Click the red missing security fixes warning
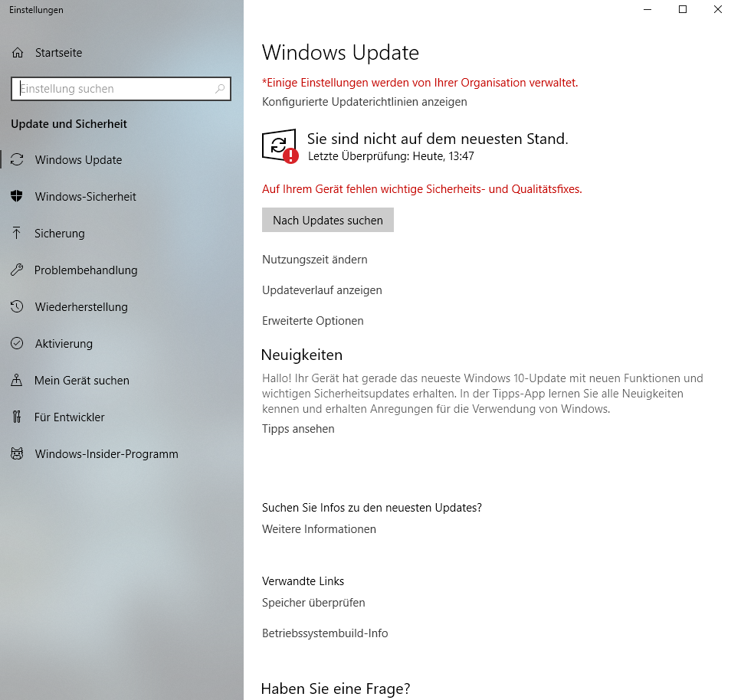Screen dimensions: 731x700 [422, 189]
